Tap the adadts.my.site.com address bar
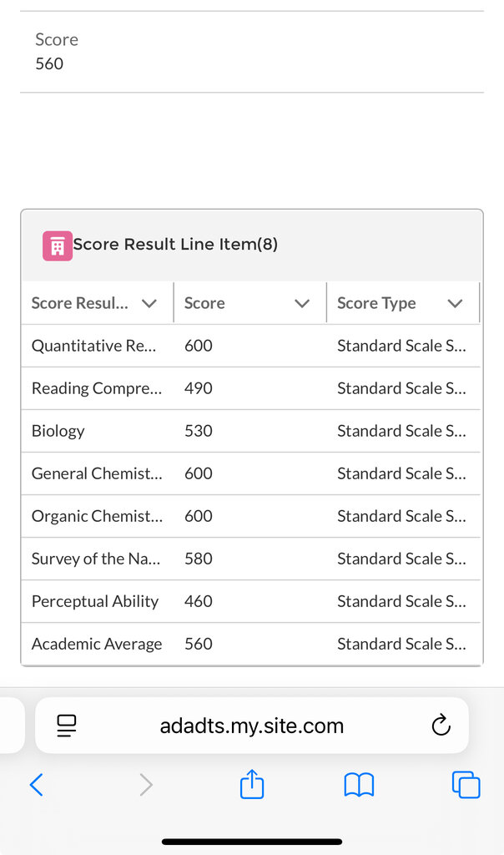The width and height of the screenshot is (504, 855). click(x=251, y=726)
